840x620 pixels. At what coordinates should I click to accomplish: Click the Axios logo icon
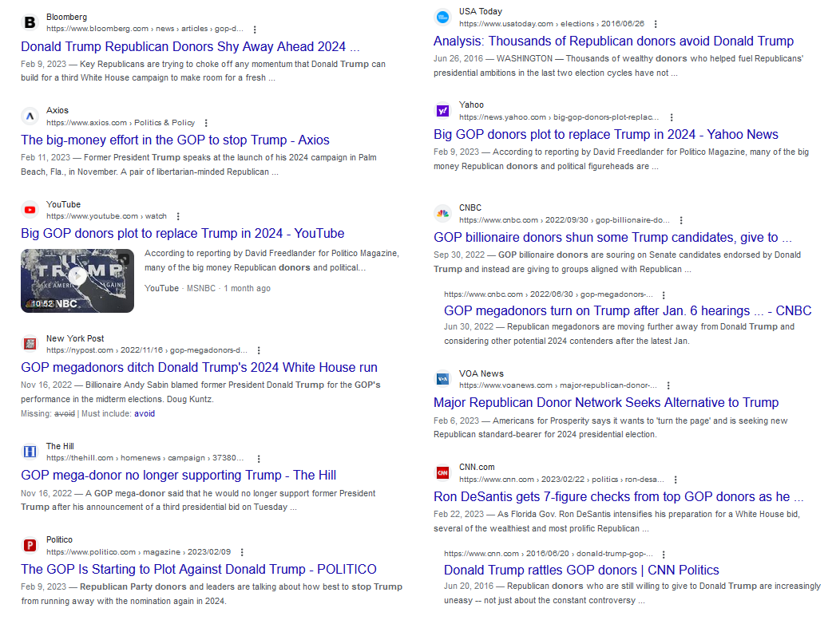30,116
